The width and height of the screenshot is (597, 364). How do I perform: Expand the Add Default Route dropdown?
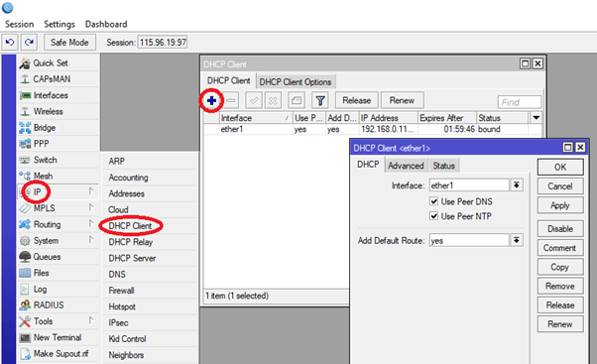click(x=517, y=240)
